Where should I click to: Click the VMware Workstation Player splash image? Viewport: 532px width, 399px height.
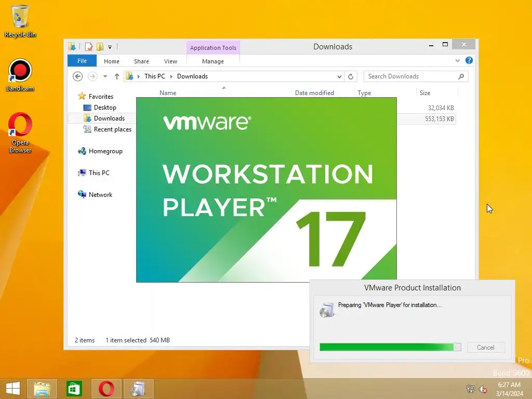267,190
